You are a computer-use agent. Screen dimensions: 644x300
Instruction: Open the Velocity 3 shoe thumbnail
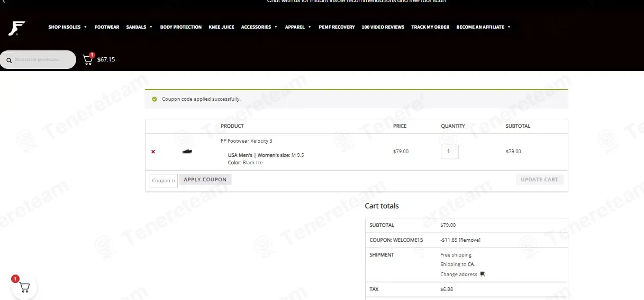click(x=187, y=152)
